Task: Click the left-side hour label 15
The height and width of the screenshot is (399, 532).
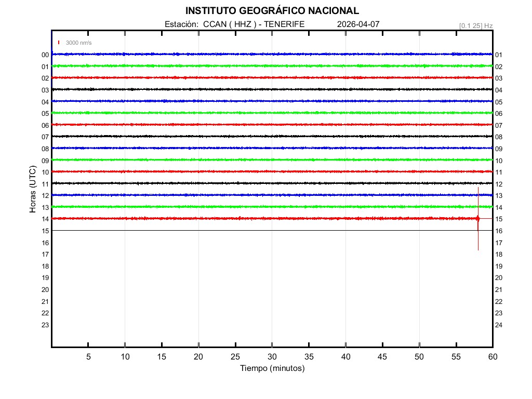Action: [x=45, y=231]
